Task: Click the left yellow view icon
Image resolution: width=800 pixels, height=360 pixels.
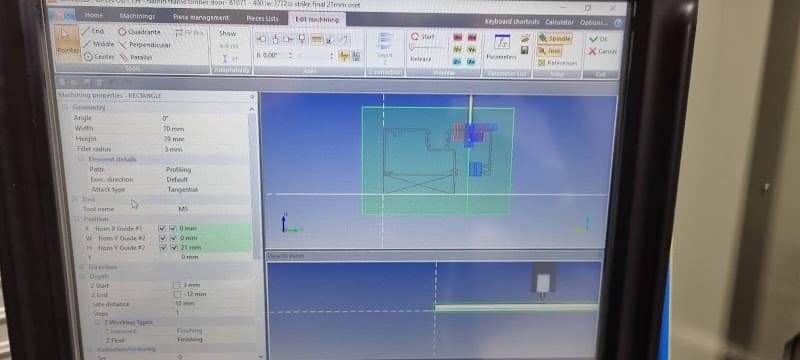Action: [458, 49]
